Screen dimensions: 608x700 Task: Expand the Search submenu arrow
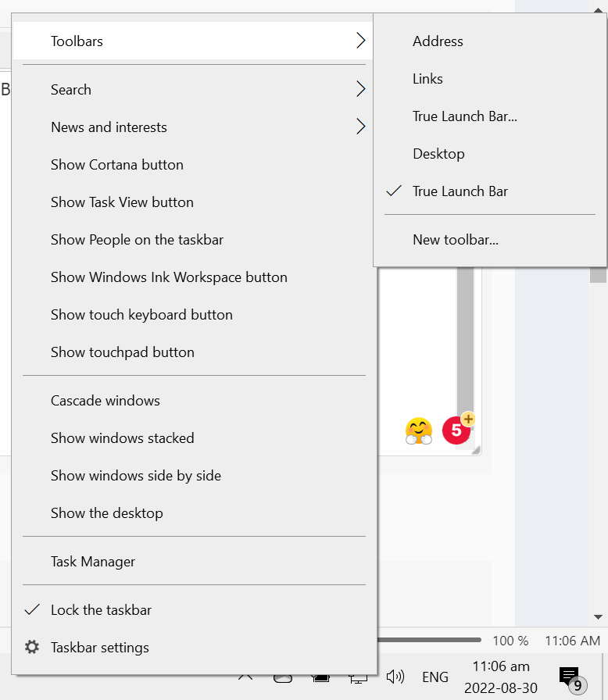coord(360,90)
